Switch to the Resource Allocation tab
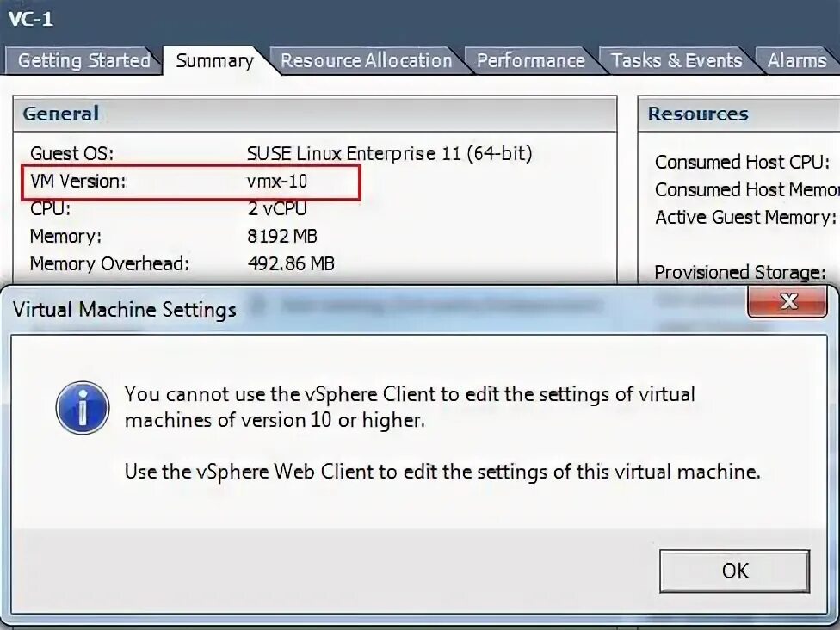The width and height of the screenshot is (840, 630). (367, 60)
